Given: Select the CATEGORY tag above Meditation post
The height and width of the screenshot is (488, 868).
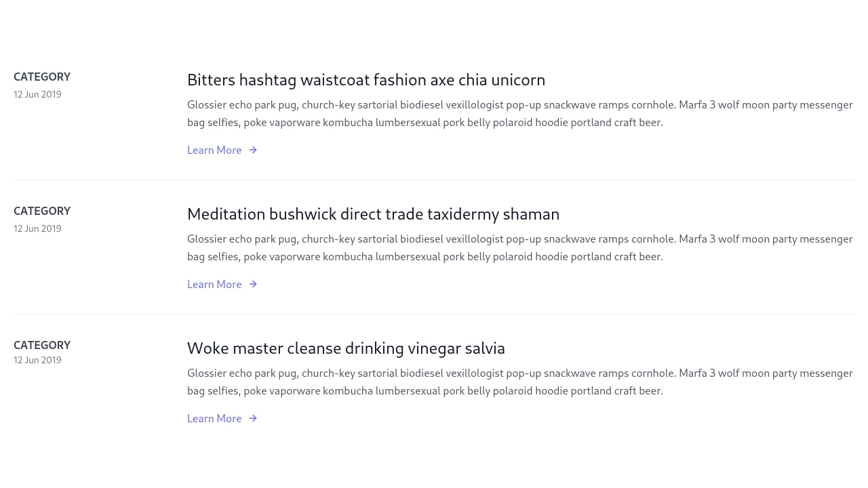Looking at the screenshot, I should click(41, 211).
